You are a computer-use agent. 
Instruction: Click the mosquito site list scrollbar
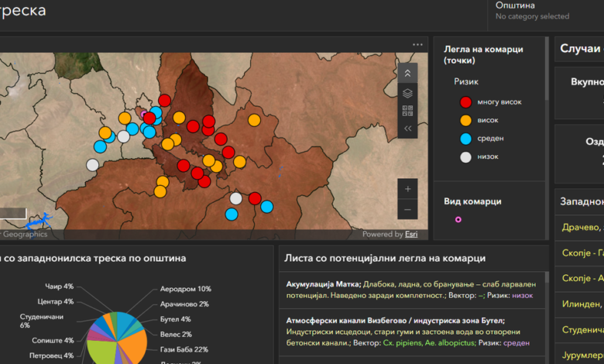[547, 277]
